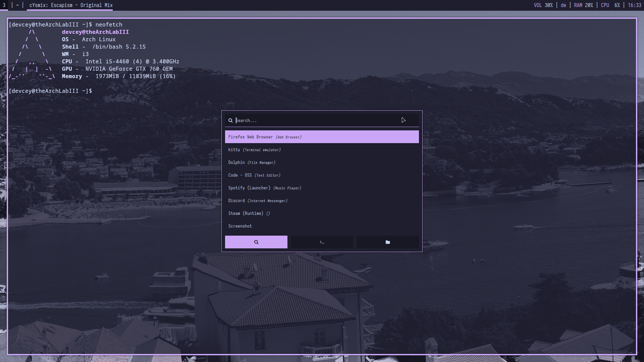Click the de keyboard layout indicator

tap(563, 5)
